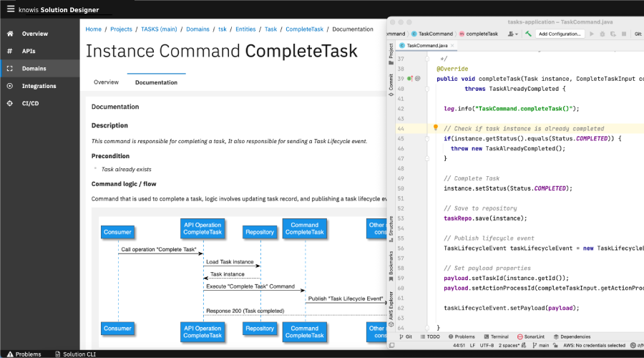Screen dimensions: 644x358
Task: Click the Run with Coverage icon in IDE
Action: coord(613,34)
